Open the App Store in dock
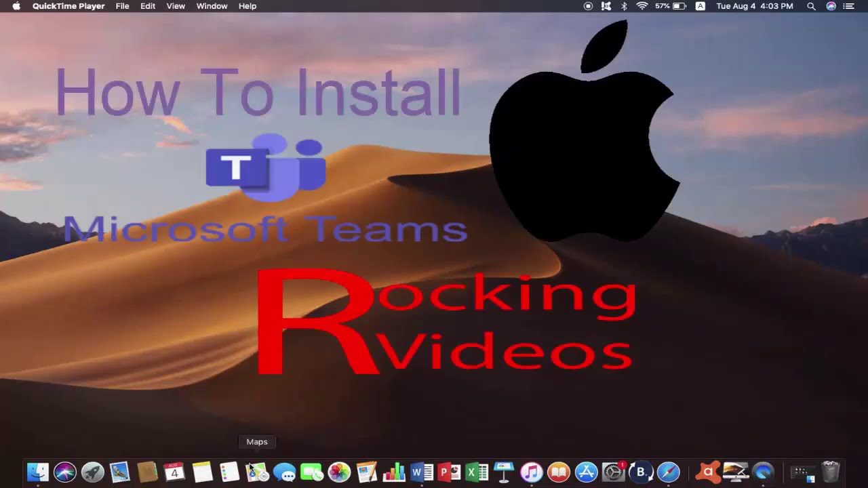 (587, 472)
